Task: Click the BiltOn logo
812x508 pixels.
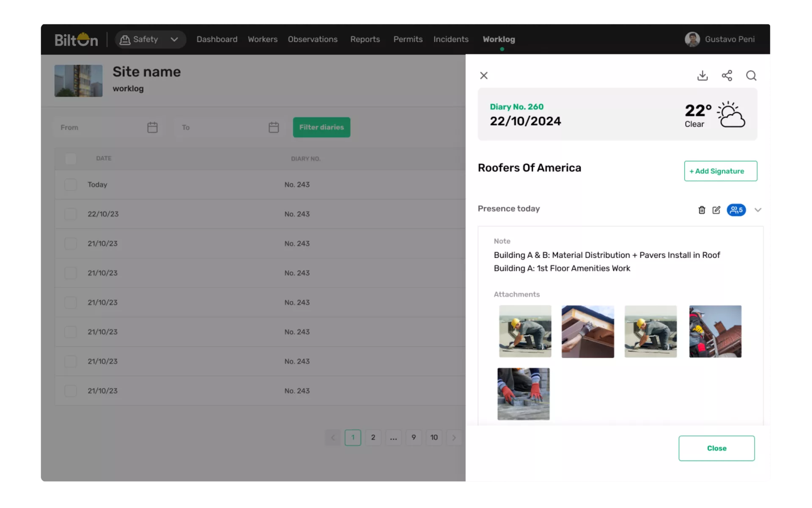Action: click(x=76, y=39)
